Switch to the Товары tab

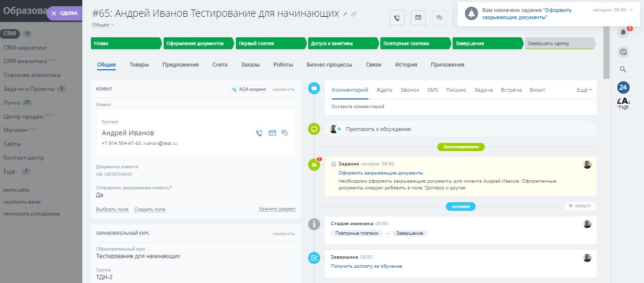tap(139, 65)
